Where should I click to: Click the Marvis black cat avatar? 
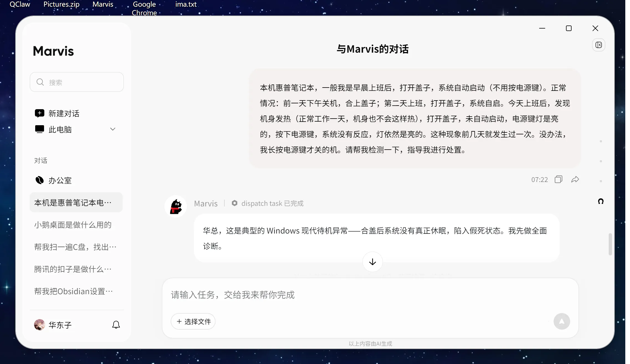point(176,206)
